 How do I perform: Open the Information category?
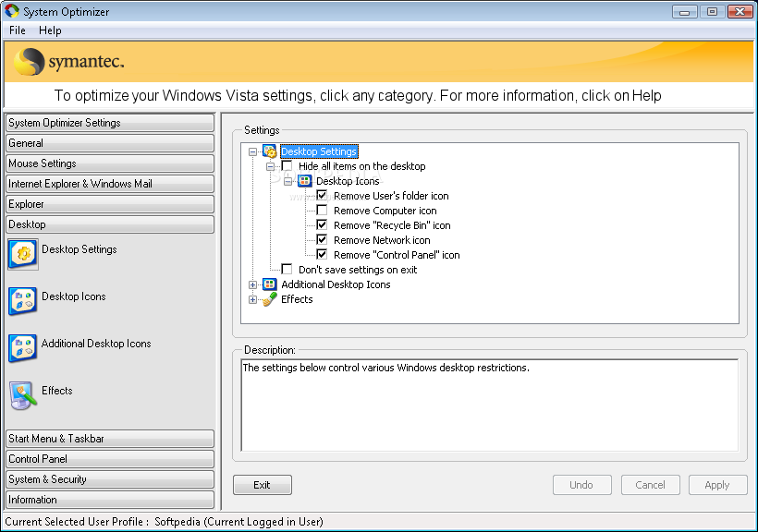pyautogui.click(x=110, y=500)
